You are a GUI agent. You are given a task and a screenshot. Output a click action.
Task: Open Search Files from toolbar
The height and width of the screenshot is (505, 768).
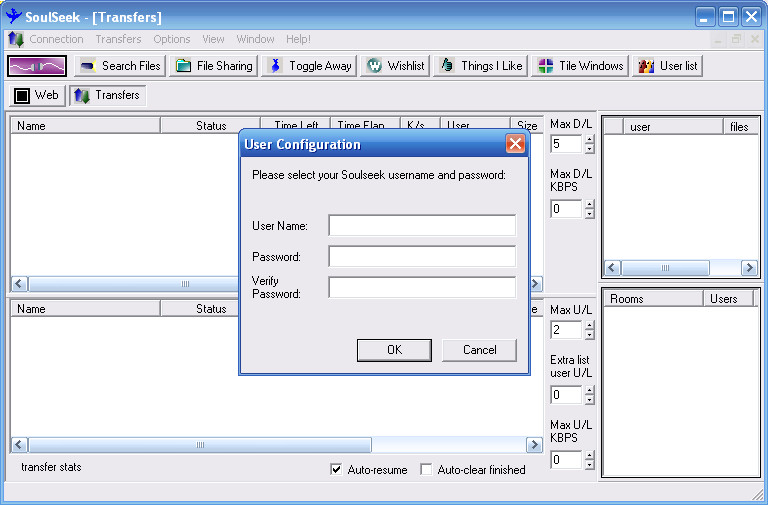coord(120,66)
